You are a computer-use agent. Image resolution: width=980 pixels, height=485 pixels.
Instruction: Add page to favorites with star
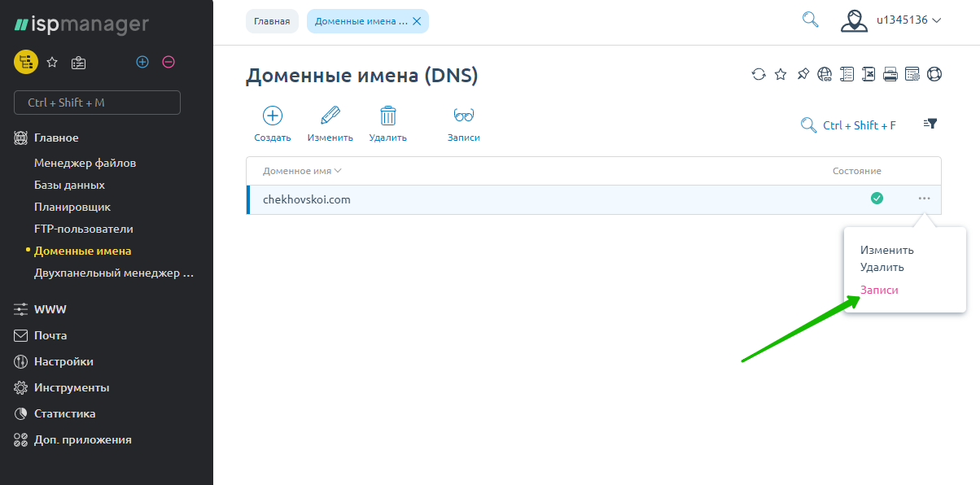[781, 74]
